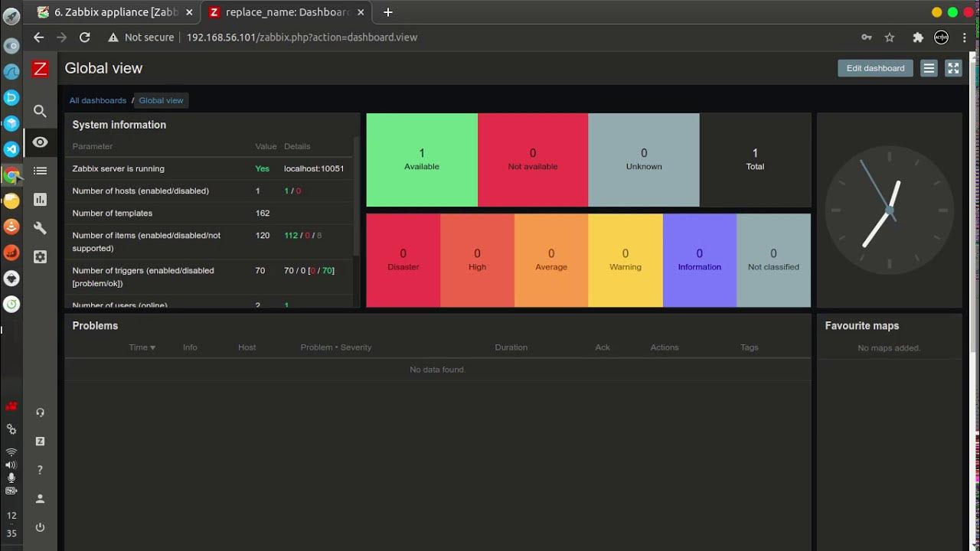The height and width of the screenshot is (551, 980).
Task: Close the replace_name Dashboard tab
Action: tap(361, 12)
